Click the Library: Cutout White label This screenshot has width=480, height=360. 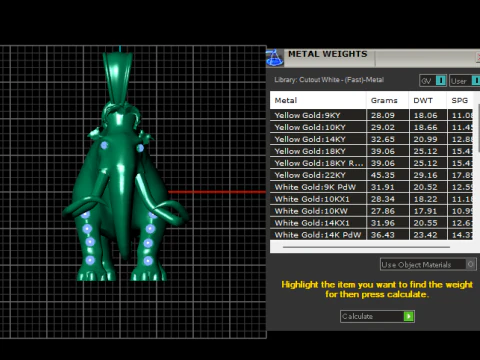click(329, 80)
